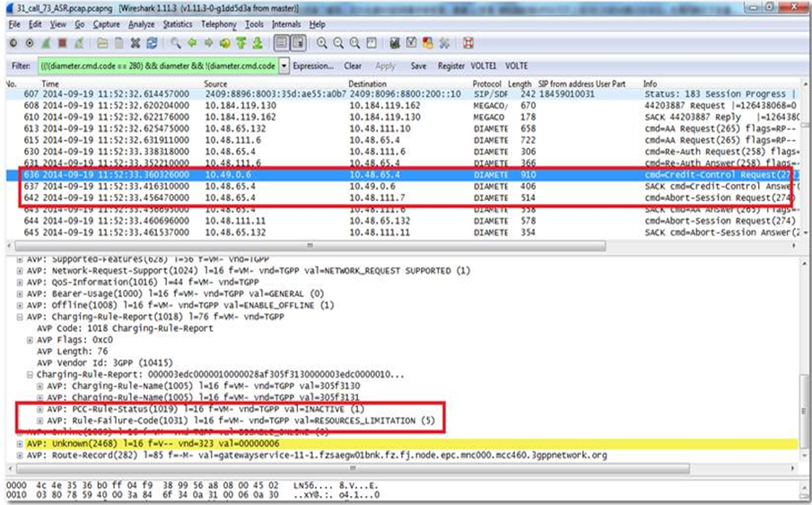The width and height of the screenshot is (812, 505).
Task: Collapse the Charging-Rule-Report(1018) AVP node
Action: pyautogui.click(x=20, y=317)
